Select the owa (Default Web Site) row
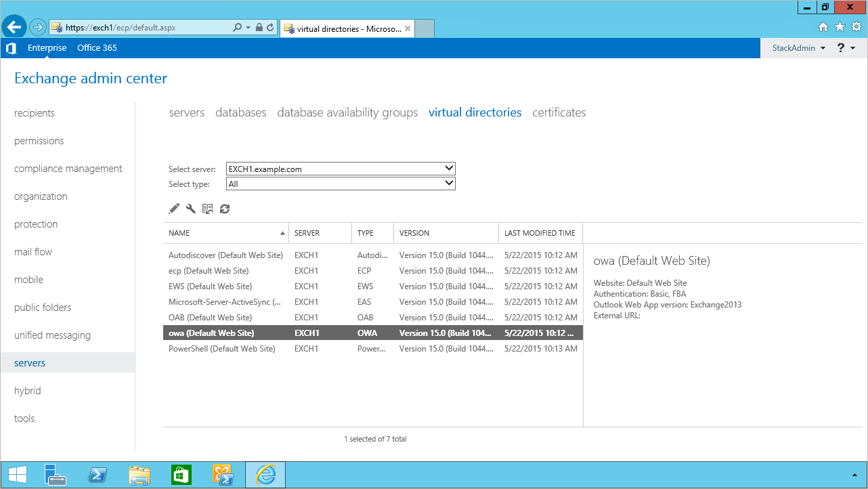868x489 pixels. tap(372, 333)
